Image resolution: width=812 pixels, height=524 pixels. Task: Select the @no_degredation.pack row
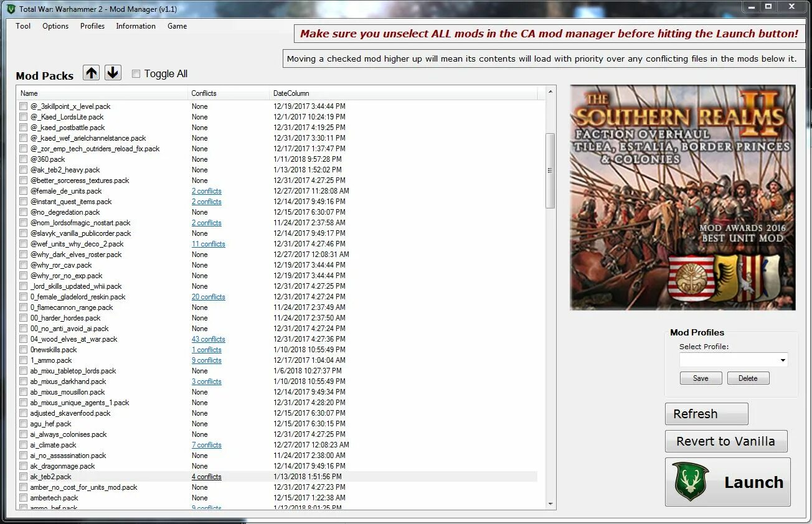click(277, 212)
